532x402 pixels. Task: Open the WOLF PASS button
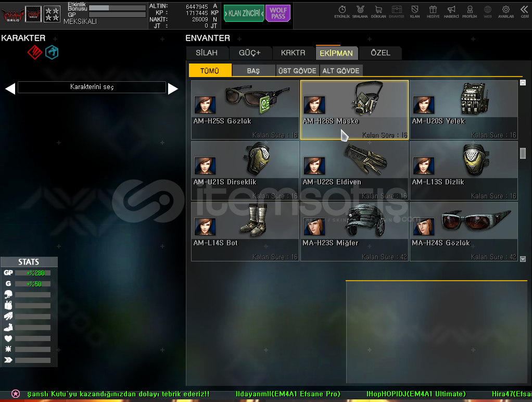coord(278,13)
